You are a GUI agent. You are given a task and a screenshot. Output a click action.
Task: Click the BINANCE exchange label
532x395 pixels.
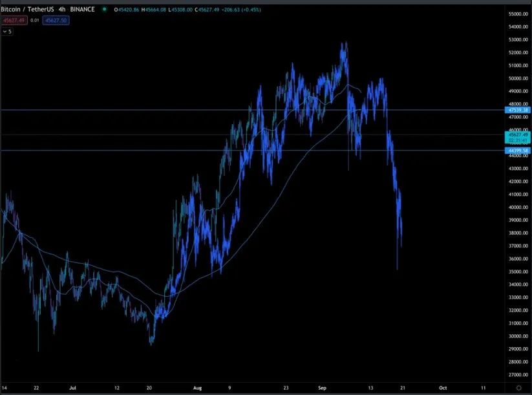[x=81, y=9]
